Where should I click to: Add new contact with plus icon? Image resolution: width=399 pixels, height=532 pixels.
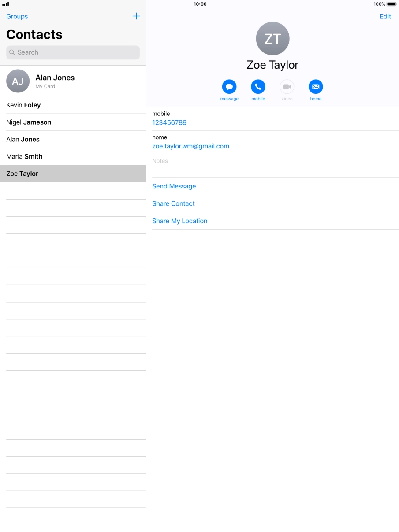tap(136, 16)
